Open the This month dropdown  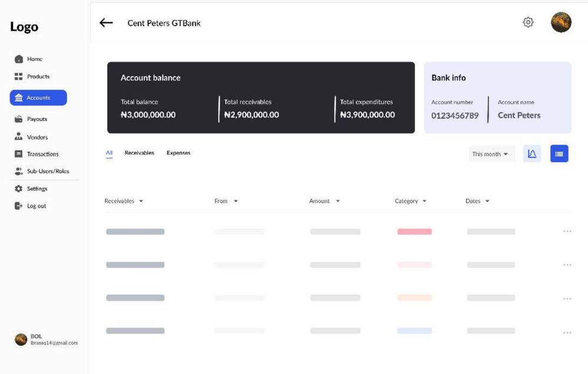tap(492, 154)
